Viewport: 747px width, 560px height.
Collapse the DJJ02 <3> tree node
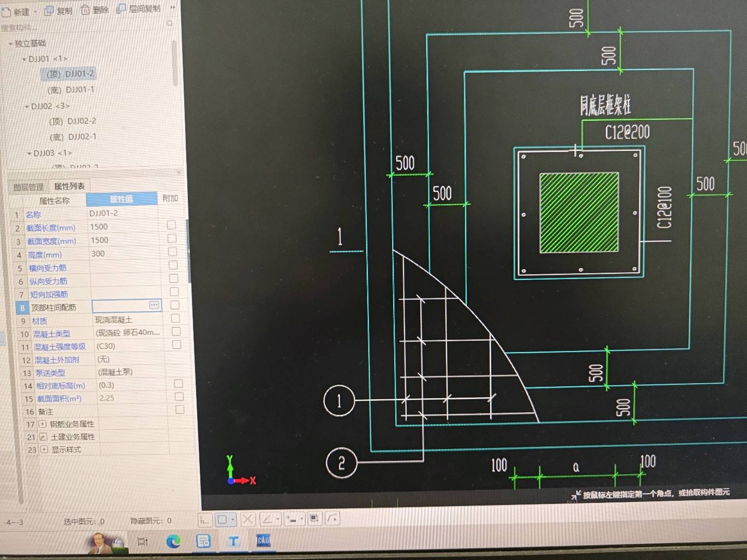(27, 106)
